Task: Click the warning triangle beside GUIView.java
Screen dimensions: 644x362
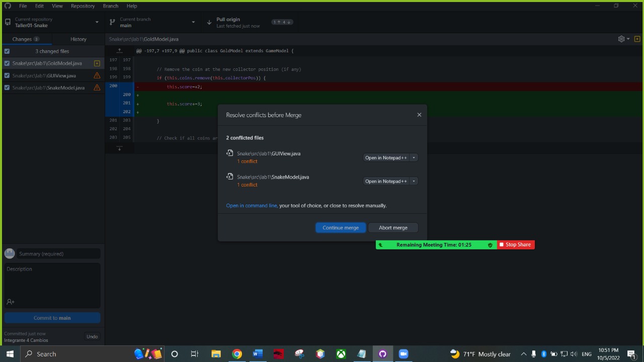Action: click(x=97, y=75)
